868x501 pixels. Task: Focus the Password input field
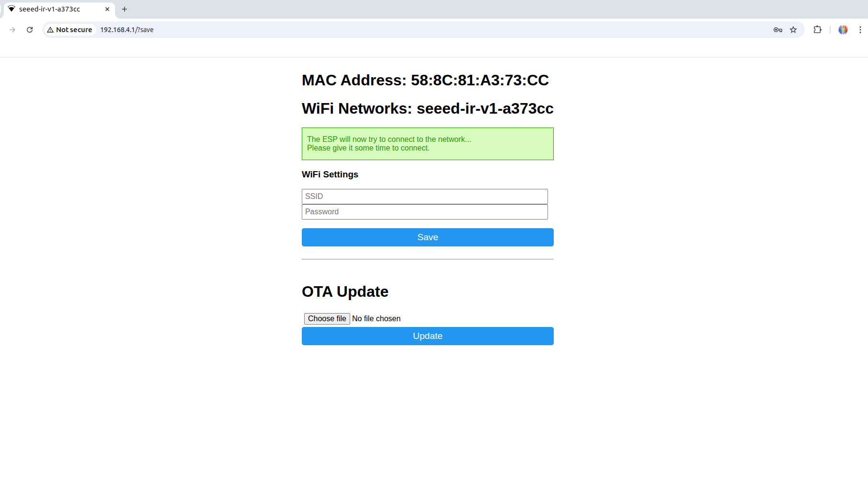(425, 212)
